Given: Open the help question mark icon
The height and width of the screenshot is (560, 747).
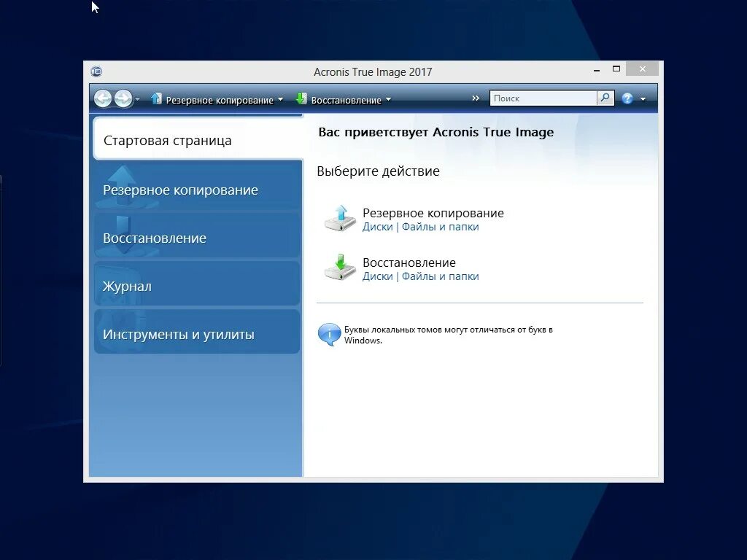Looking at the screenshot, I should click(x=627, y=98).
